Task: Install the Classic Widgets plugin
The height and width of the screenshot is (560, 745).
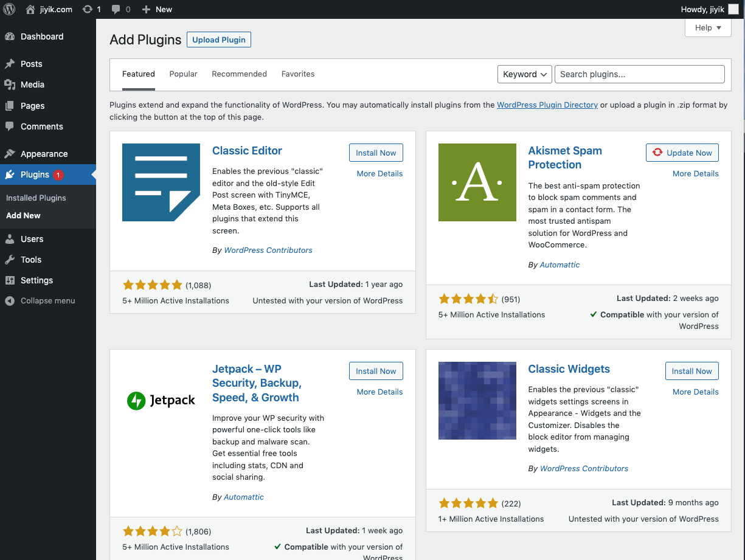Action: [x=692, y=371]
